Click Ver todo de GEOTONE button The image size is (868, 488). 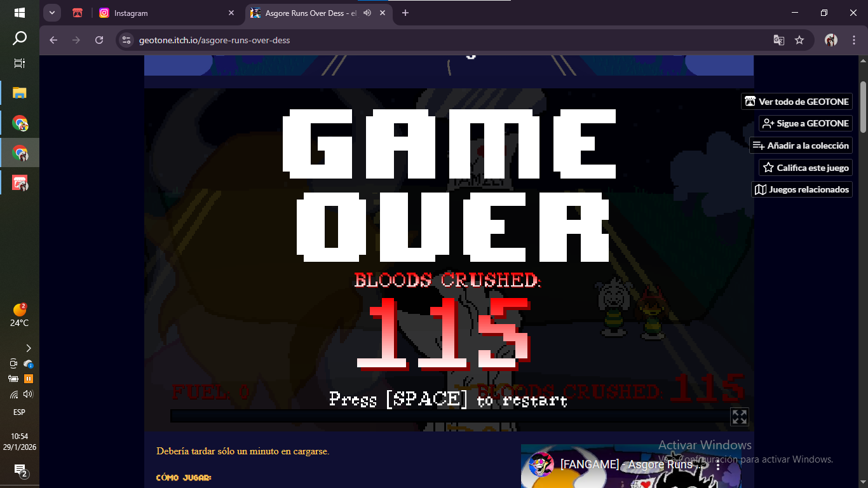[x=797, y=102]
